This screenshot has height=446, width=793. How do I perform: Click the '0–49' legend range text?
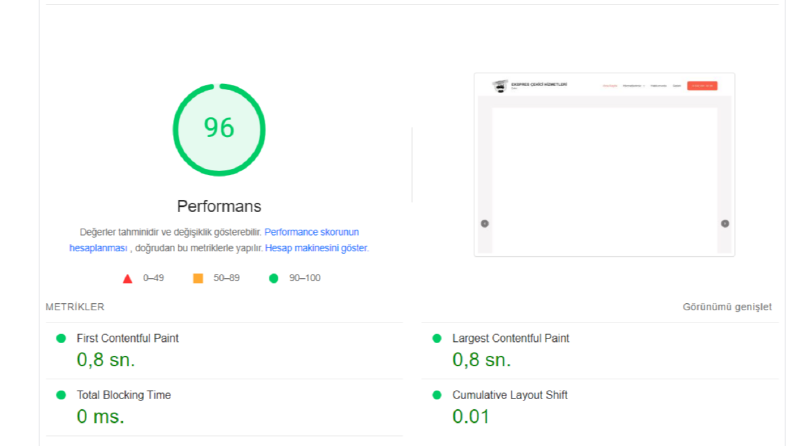(153, 278)
